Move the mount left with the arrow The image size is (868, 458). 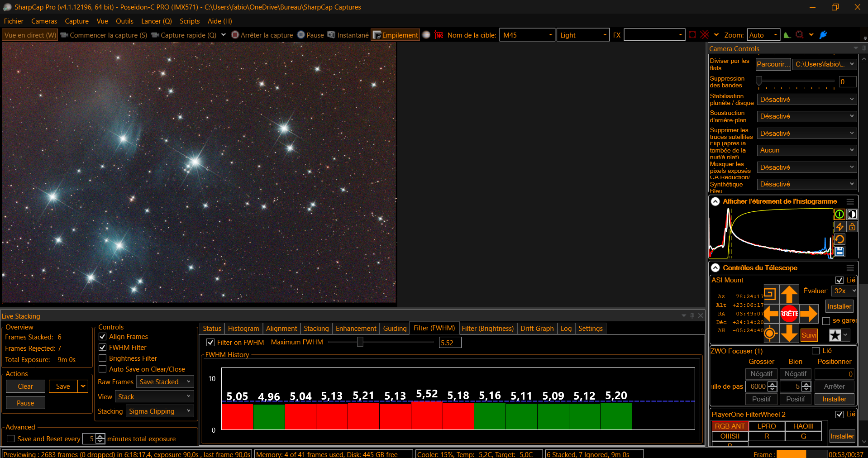click(771, 313)
